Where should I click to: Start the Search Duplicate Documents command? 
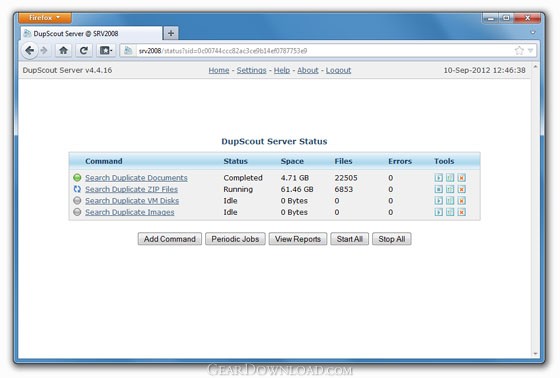pyautogui.click(x=439, y=178)
